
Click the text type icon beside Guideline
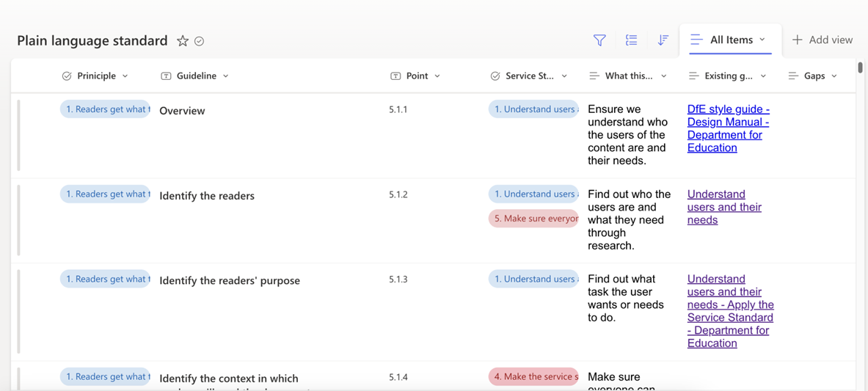point(166,76)
